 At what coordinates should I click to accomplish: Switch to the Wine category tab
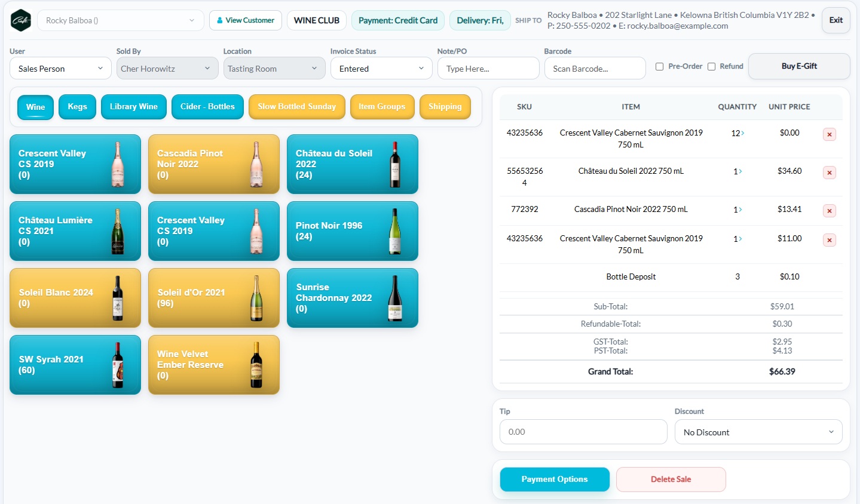tap(36, 107)
